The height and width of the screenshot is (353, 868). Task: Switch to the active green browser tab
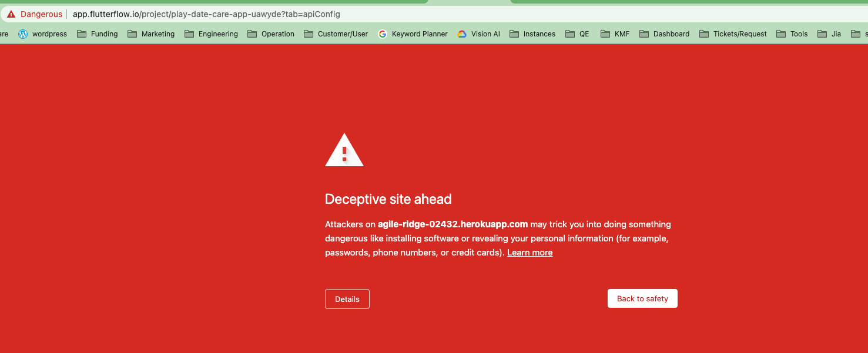click(x=470, y=3)
